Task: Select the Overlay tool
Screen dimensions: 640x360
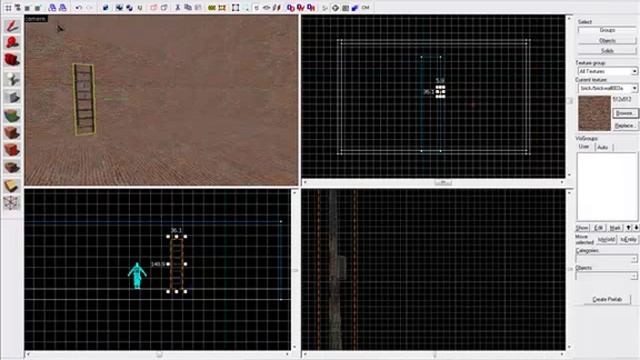Action: coord(12,167)
